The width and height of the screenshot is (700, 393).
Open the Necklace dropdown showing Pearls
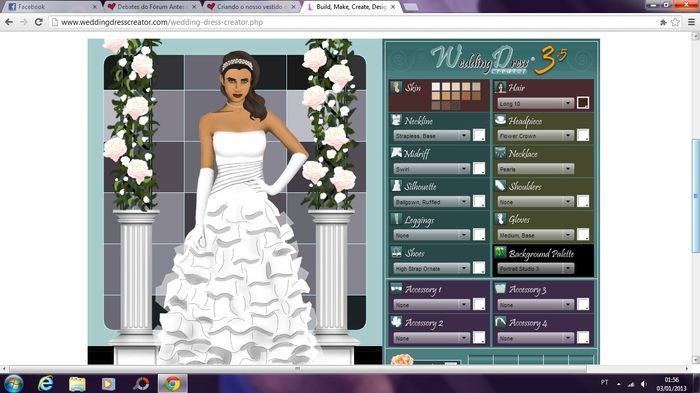535,169
